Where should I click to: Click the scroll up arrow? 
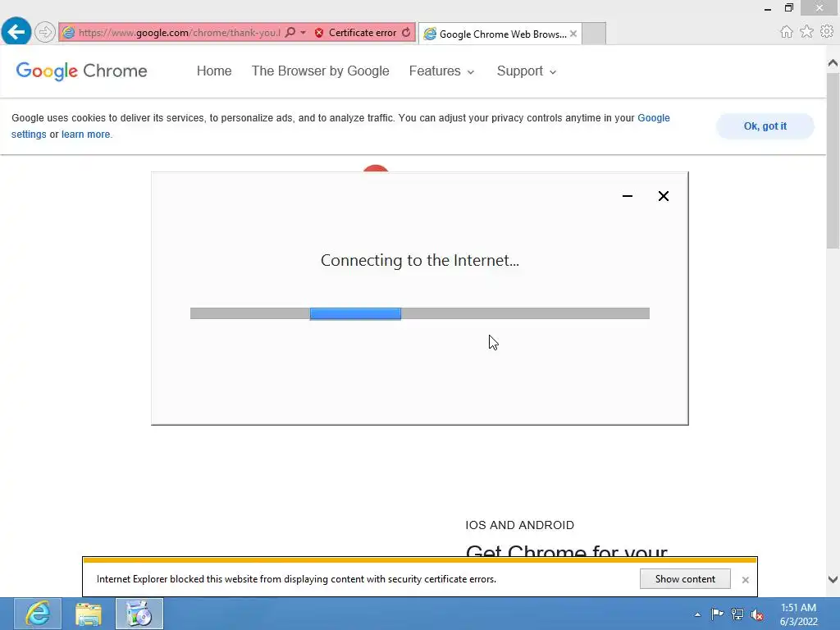[x=833, y=63]
